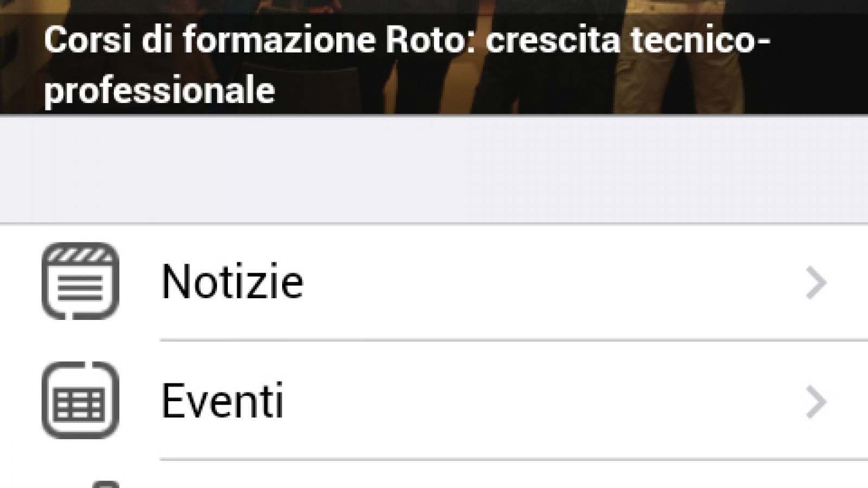868x488 pixels.
Task: Tap the blank area of the Eventi row
Action: click(x=542, y=401)
